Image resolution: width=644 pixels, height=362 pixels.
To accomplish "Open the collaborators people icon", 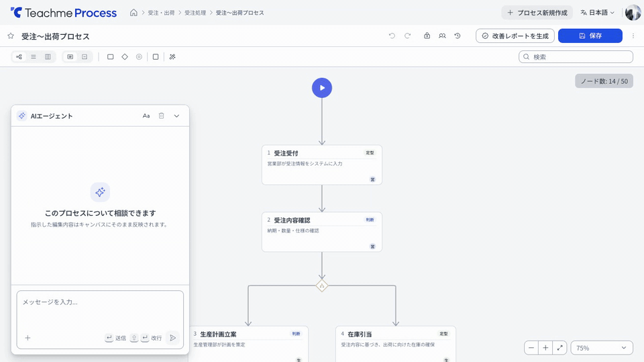I will click(x=442, y=36).
